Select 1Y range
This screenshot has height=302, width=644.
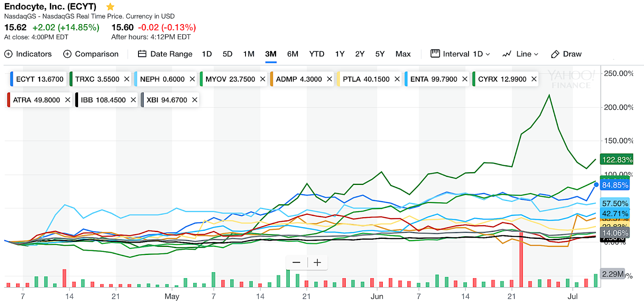coord(340,54)
